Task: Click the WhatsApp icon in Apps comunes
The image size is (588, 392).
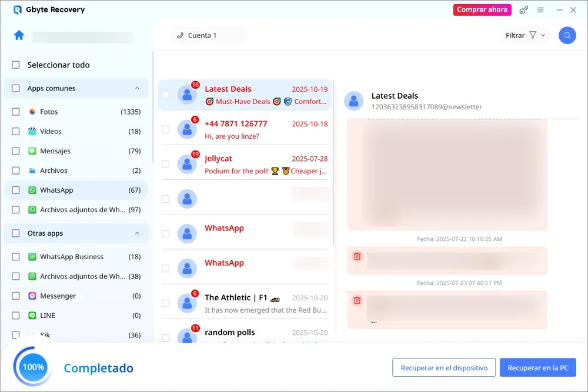Action: [32, 190]
